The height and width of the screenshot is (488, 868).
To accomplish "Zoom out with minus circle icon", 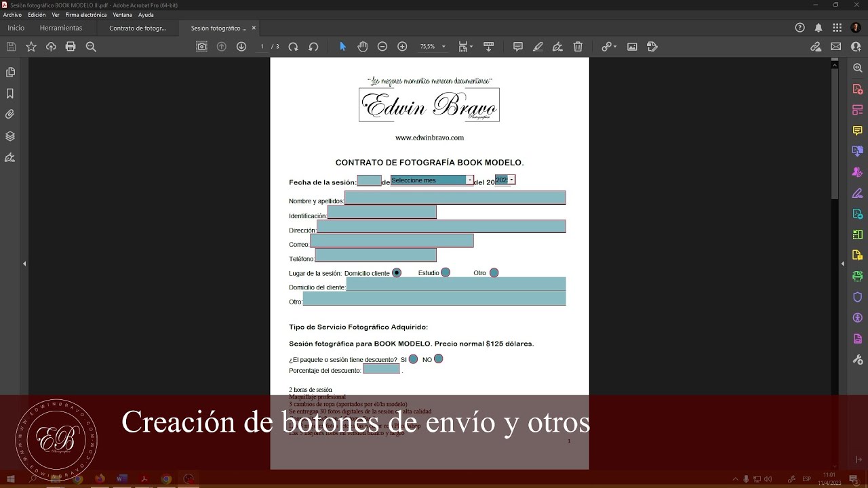I will [x=382, y=47].
